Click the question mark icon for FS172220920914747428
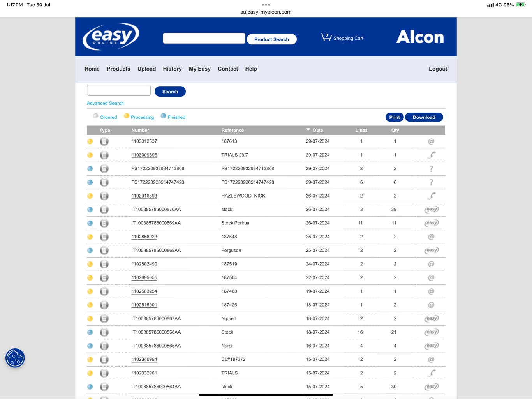The width and height of the screenshot is (532, 399). click(431, 182)
